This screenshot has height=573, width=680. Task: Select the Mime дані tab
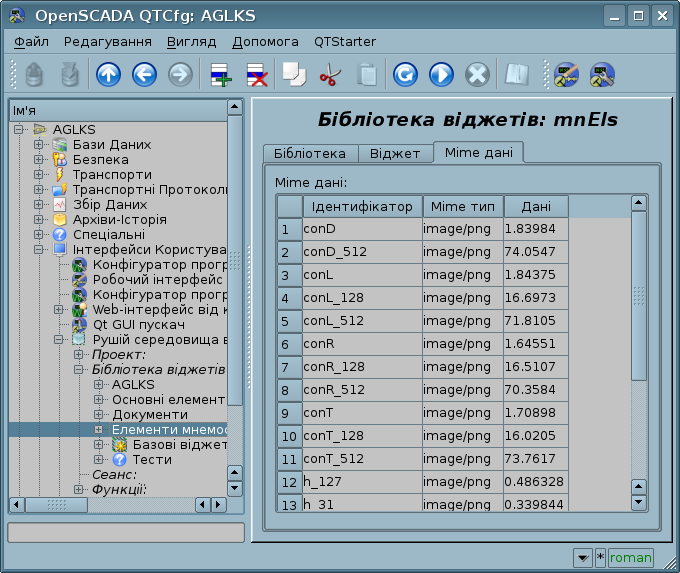click(479, 153)
